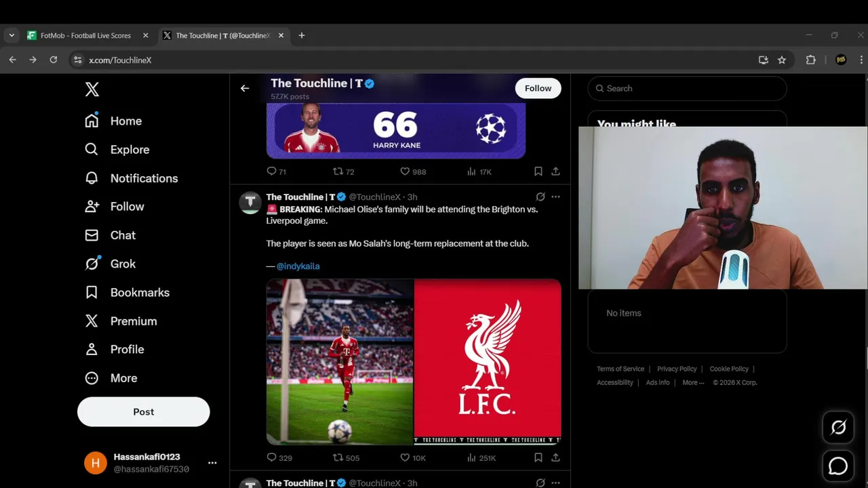Bookmark the Harry Kane post
Viewport: 868px width, 488px height.
538,171
